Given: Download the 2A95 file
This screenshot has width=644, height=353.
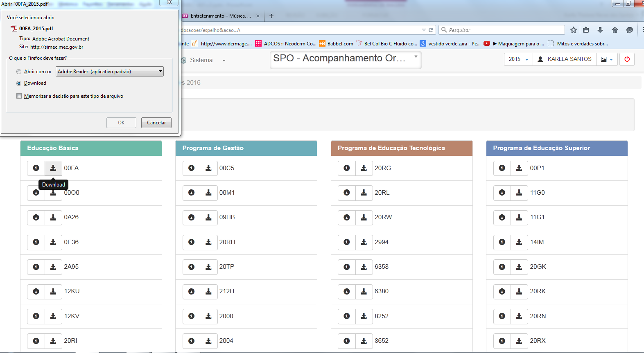Looking at the screenshot, I should click(53, 267).
